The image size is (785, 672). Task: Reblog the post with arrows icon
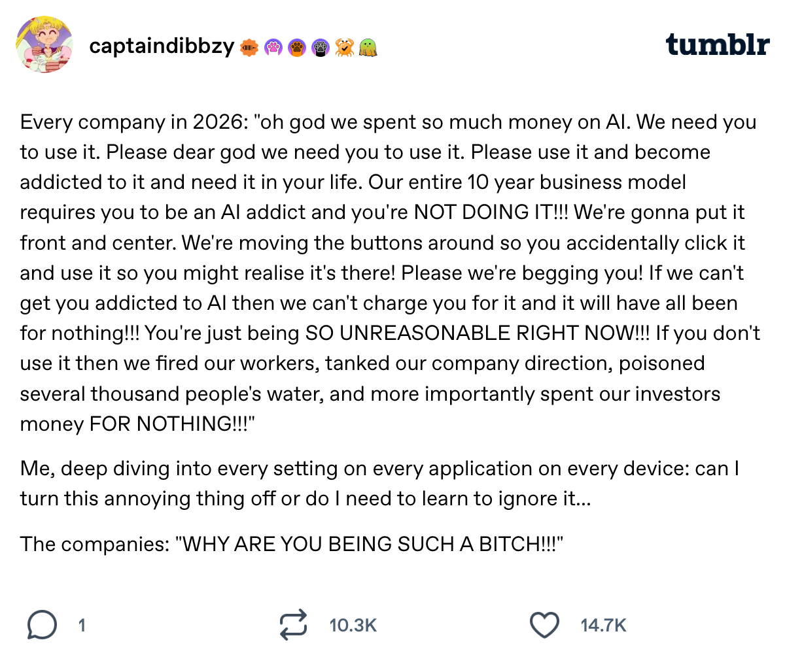(x=292, y=625)
